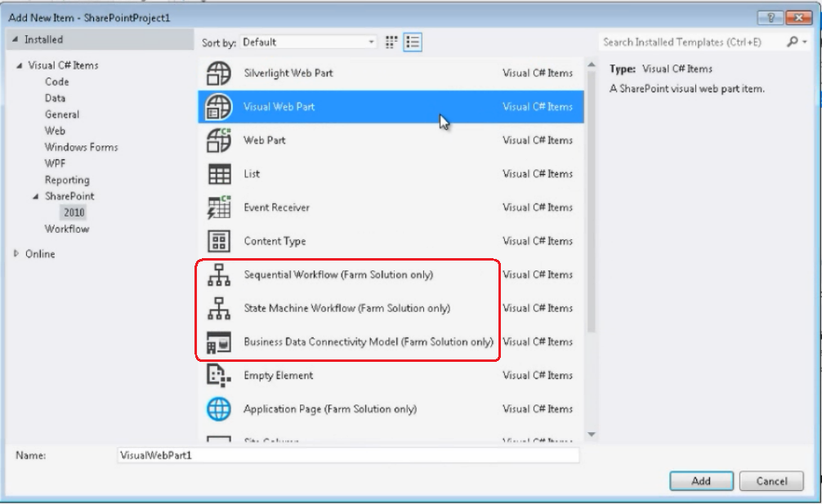
Task: Open the Workflow category
Action: 66,229
